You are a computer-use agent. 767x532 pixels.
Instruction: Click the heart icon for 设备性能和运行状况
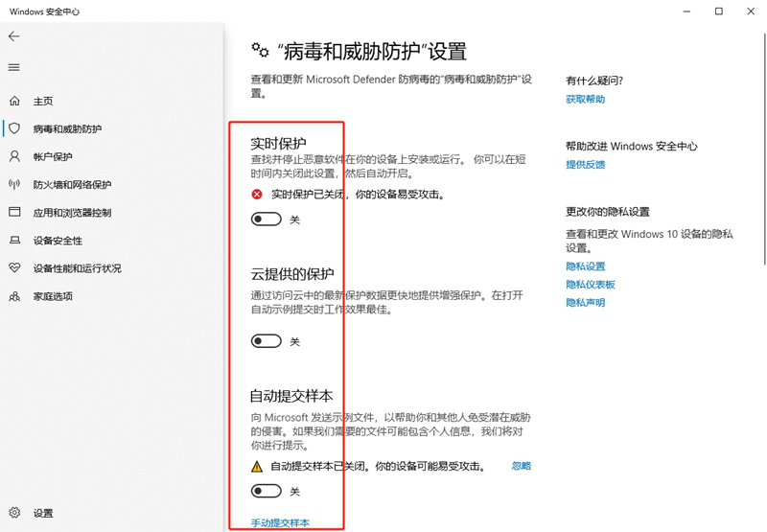click(14, 268)
